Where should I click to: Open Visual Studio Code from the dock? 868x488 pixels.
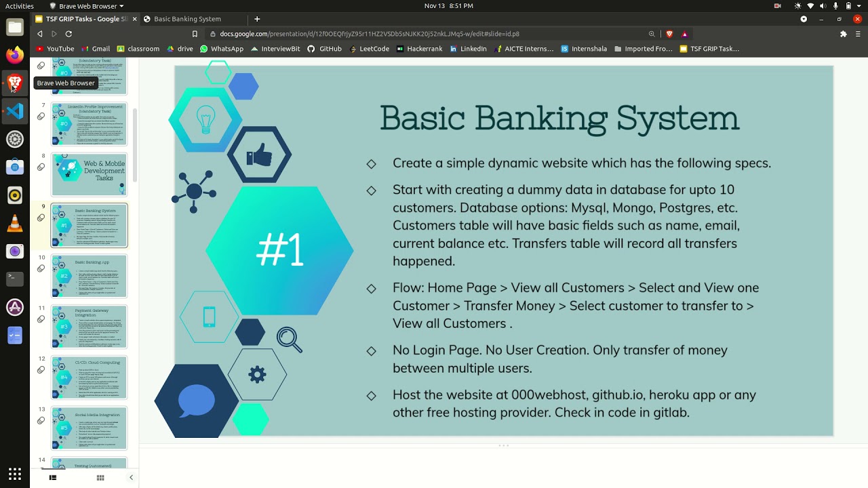[x=15, y=111]
